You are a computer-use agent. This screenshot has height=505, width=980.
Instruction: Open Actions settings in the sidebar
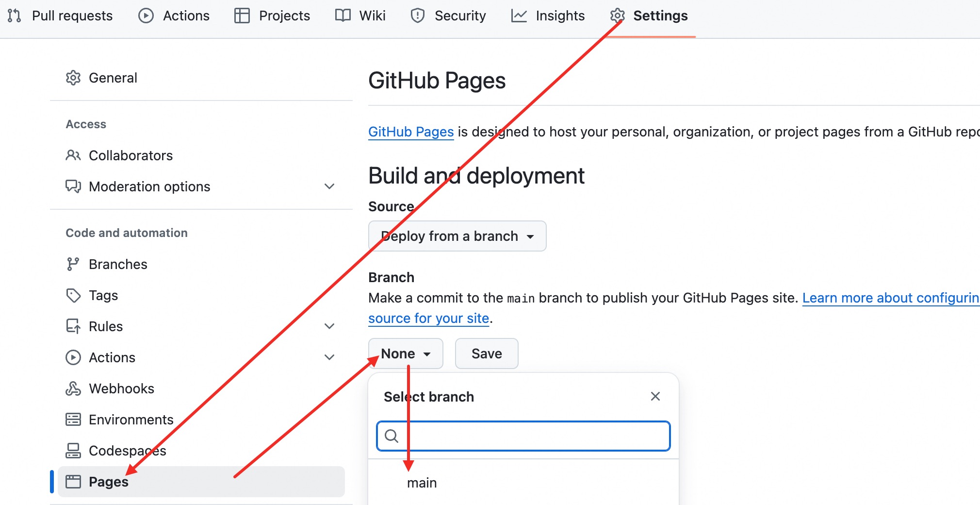[201, 357]
